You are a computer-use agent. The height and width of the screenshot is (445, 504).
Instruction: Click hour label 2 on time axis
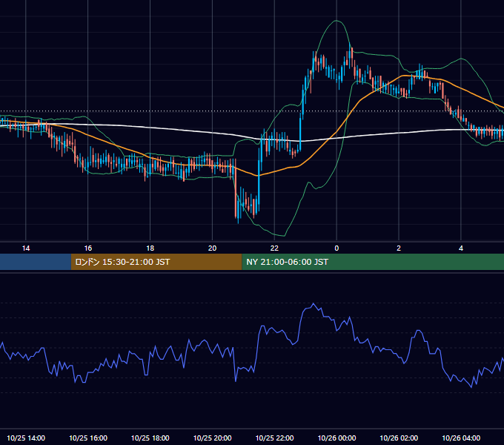pyautogui.click(x=399, y=248)
